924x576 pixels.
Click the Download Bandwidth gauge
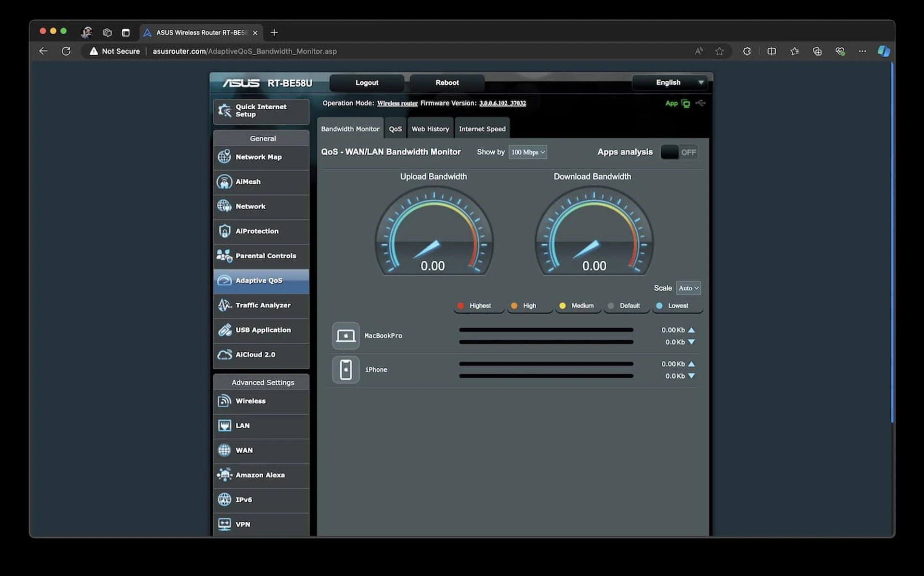click(594, 231)
